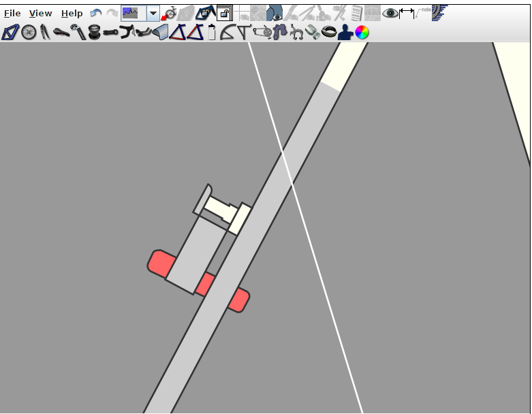Open the water bottle icon
The width and height of the screenshot is (532, 414).
(212, 32)
